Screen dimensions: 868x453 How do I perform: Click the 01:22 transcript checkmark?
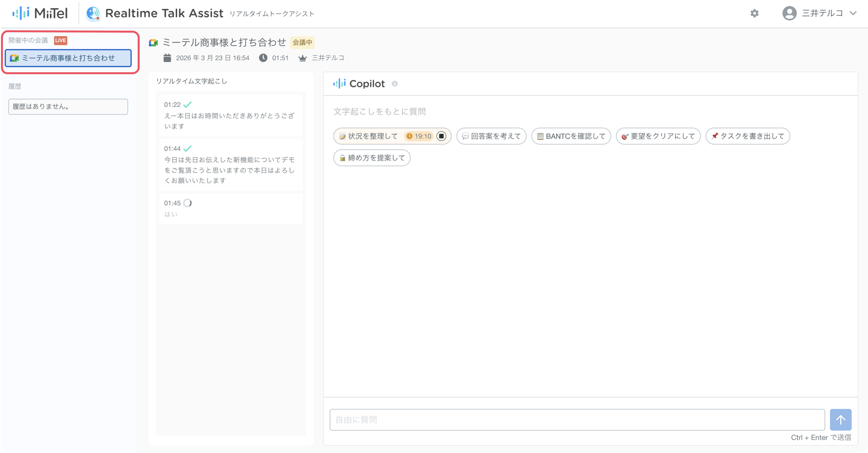[187, 104]
